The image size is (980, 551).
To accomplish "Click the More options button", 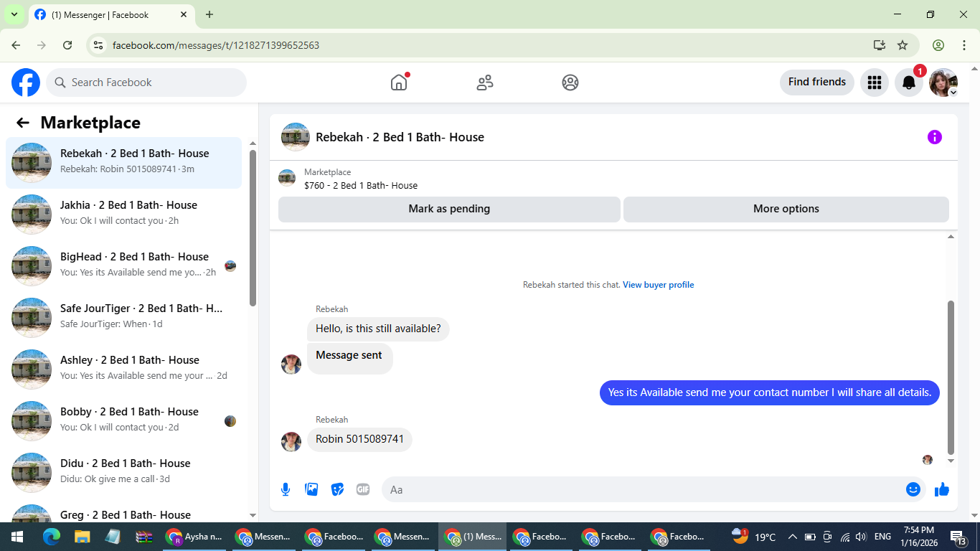I will (786, 209).
